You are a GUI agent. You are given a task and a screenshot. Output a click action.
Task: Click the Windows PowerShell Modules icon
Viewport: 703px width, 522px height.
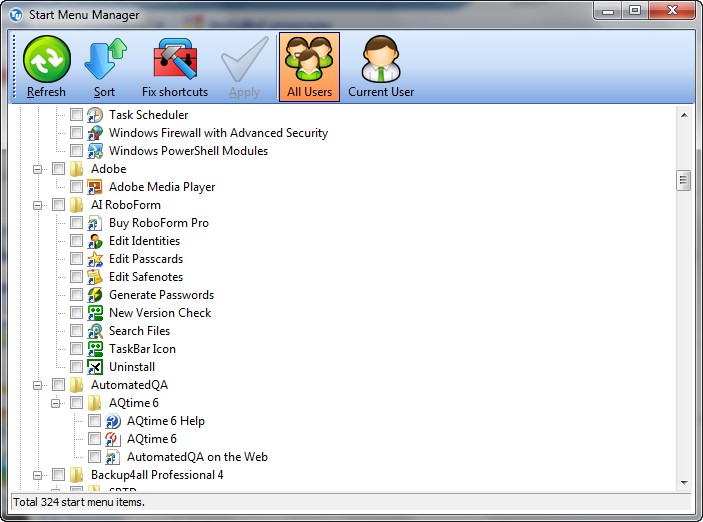tap(95, 151)
